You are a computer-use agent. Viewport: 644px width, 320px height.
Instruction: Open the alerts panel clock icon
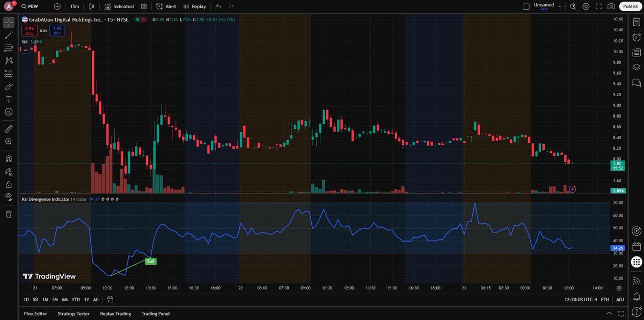click(x=636, y=37)
